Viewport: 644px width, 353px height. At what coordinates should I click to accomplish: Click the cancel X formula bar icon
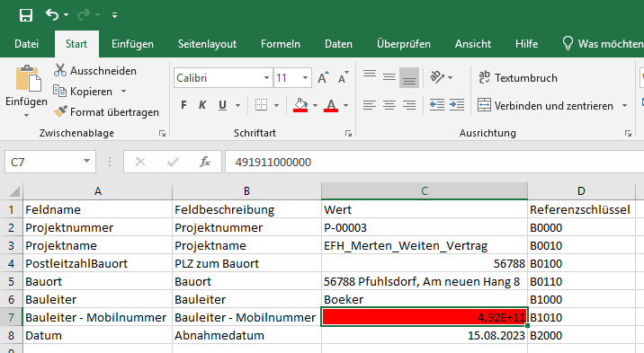click(x=140, y=162)
